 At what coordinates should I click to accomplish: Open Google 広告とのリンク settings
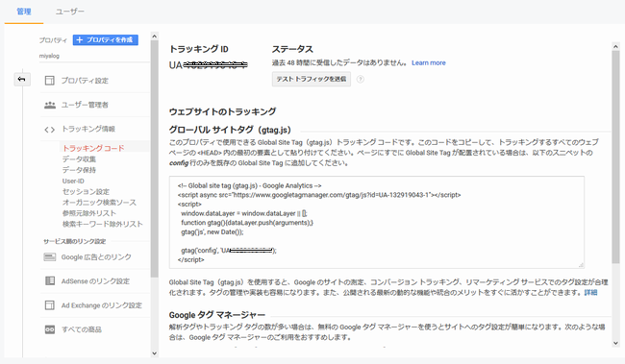pos(95,256)
